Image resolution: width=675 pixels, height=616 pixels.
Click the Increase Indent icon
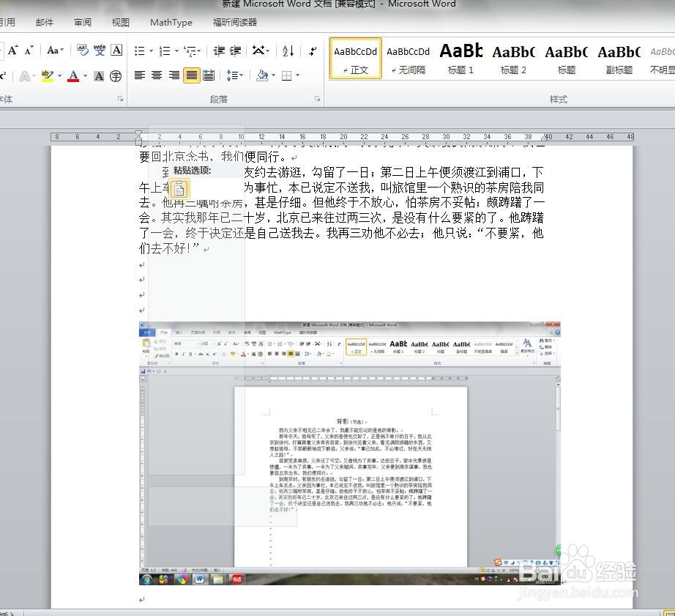pyautogui.click(x=236, y=51)
